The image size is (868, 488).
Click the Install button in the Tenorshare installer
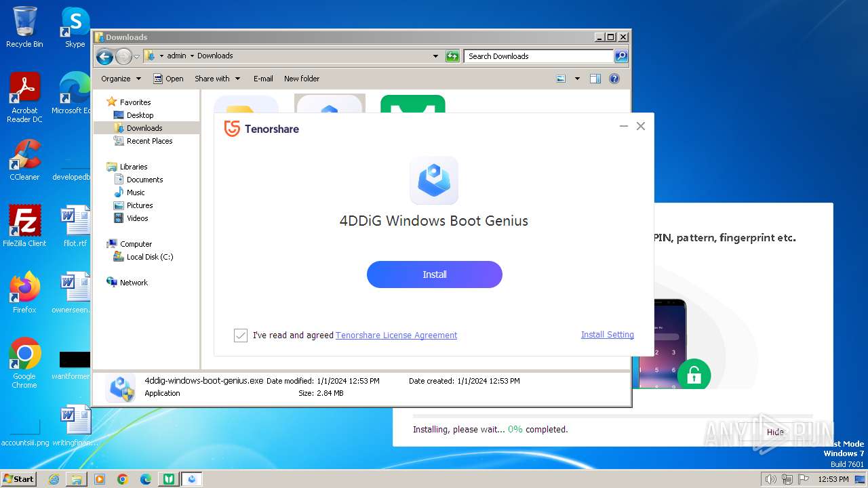pyautogui.click(x=435, y=274)
